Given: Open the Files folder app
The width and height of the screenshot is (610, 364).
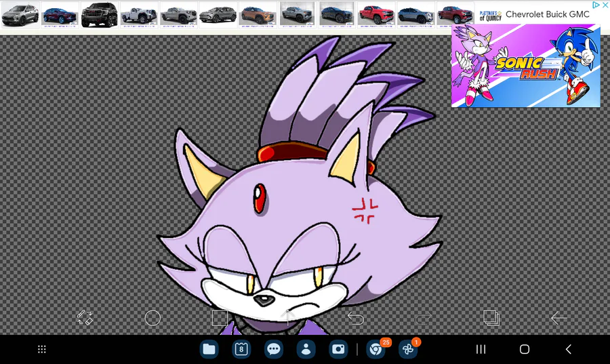Looking at the screenshot, I should [x=209, y=349].
